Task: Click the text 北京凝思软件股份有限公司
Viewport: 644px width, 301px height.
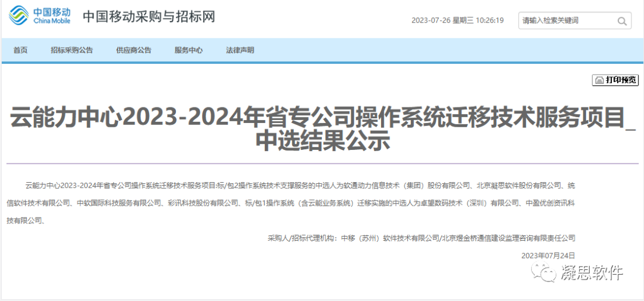Action: 518,186
